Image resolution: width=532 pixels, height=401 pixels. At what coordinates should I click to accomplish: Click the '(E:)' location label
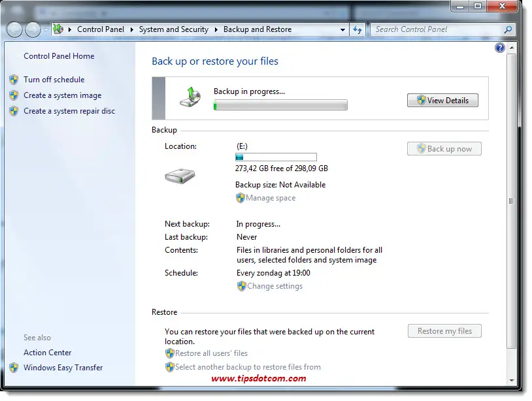click(242, 146)
